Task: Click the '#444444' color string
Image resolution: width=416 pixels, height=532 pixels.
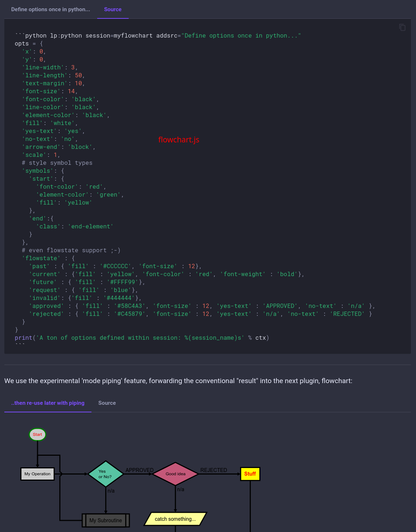Action: point(119,298)
